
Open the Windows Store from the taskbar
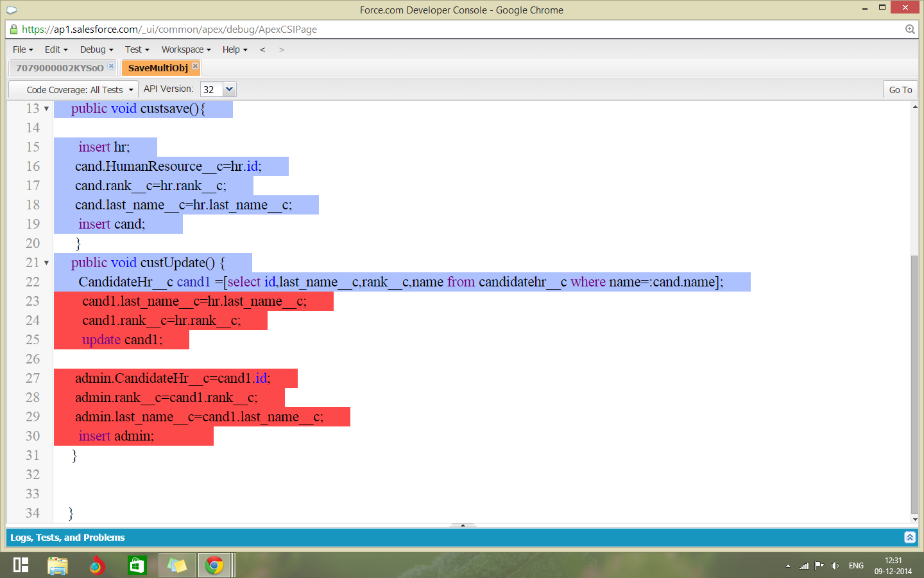(x=137, y=565)
